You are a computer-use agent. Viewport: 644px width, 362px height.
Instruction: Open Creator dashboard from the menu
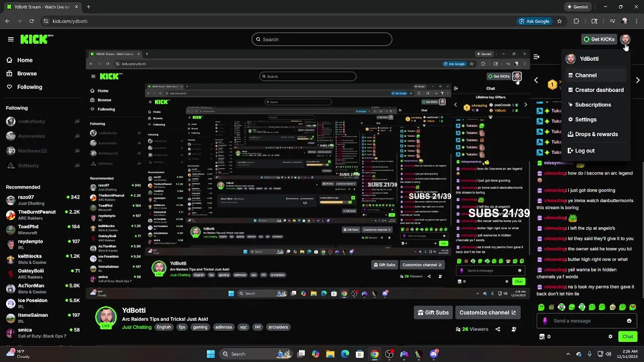[596, 90]
